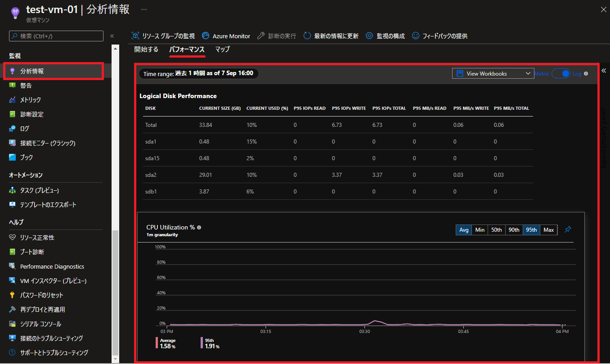The width and height of the screenshot is (610, 364).
Task: Click the リソース正常性 heart icon
Action: click(x=13, y=238)
